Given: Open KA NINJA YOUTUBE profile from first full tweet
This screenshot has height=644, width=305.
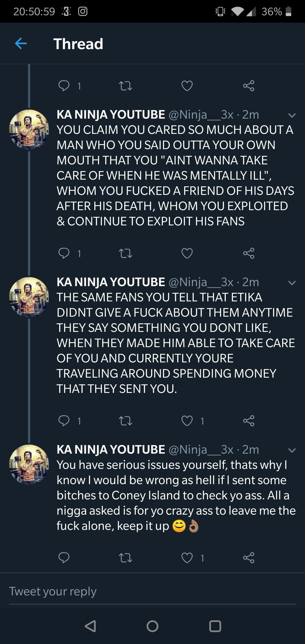Looking at the screenshot, I should (x=111, y=114).
